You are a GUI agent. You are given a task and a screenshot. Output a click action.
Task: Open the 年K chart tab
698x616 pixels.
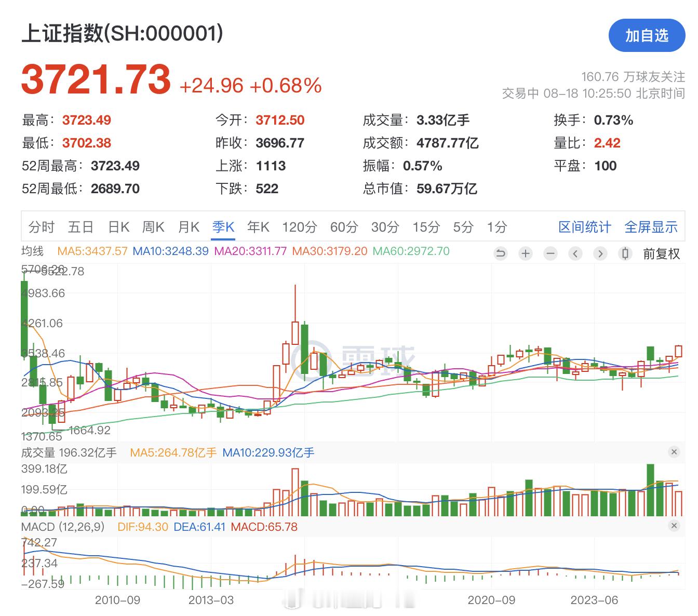coord(258,227)
